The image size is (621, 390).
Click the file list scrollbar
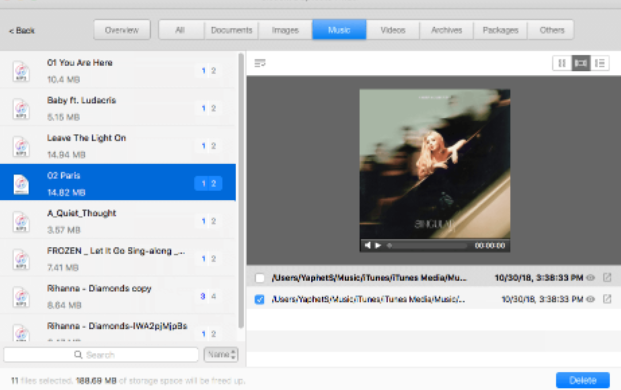(x=241, y=190)
